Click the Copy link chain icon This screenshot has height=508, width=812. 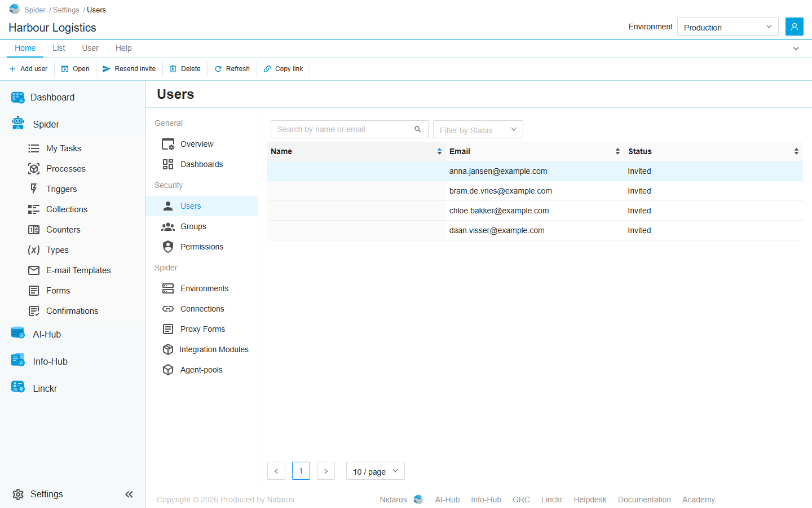pyautogui.click(x=267, y=69)
